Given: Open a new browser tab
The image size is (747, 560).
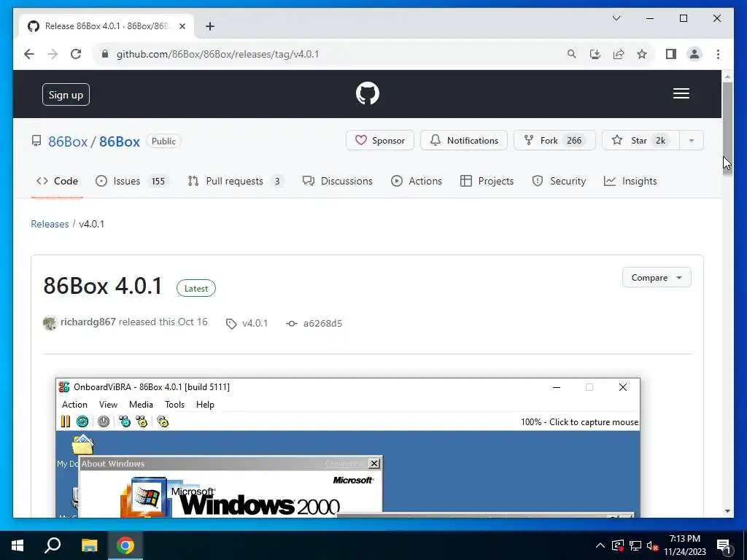Looking at the screenshot, I should [x=210, y=26].
